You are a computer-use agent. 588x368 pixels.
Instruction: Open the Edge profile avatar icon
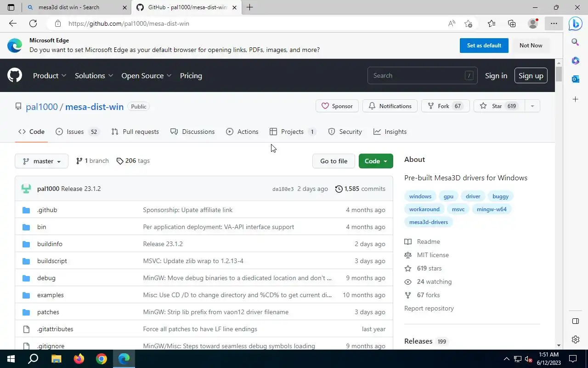(533, 23)
